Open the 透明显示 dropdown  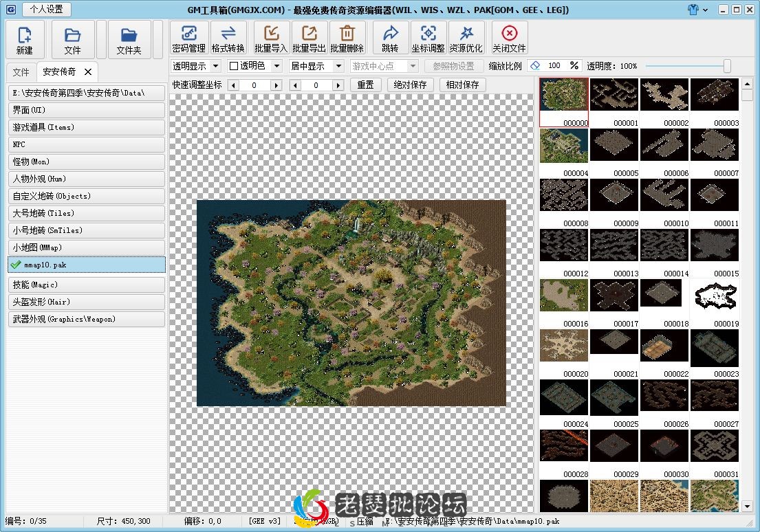click(196, 66)
